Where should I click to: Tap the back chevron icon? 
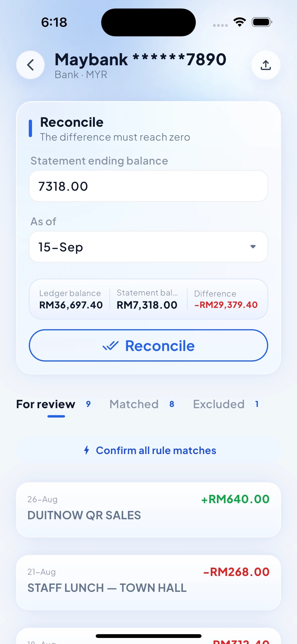[30, 65]
